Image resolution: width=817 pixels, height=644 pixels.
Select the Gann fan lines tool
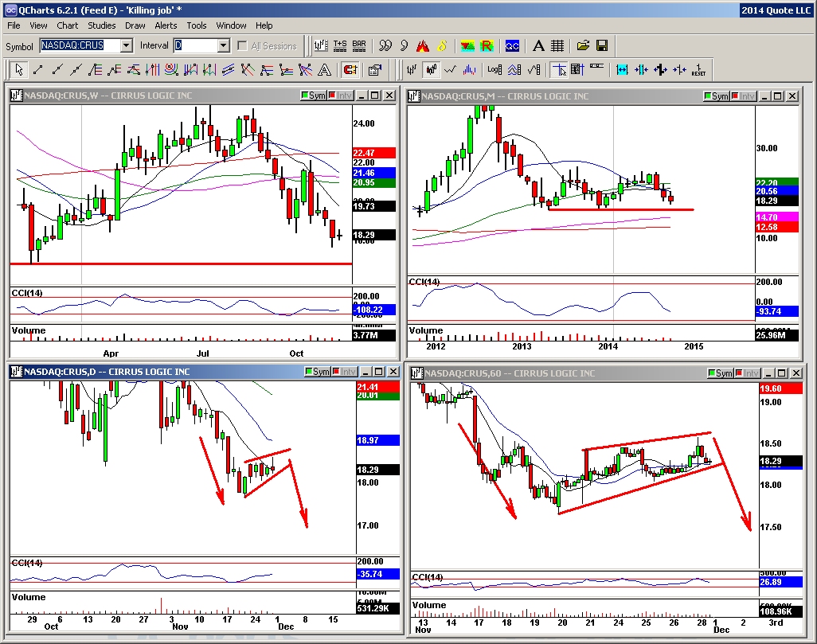pos(305,69)
